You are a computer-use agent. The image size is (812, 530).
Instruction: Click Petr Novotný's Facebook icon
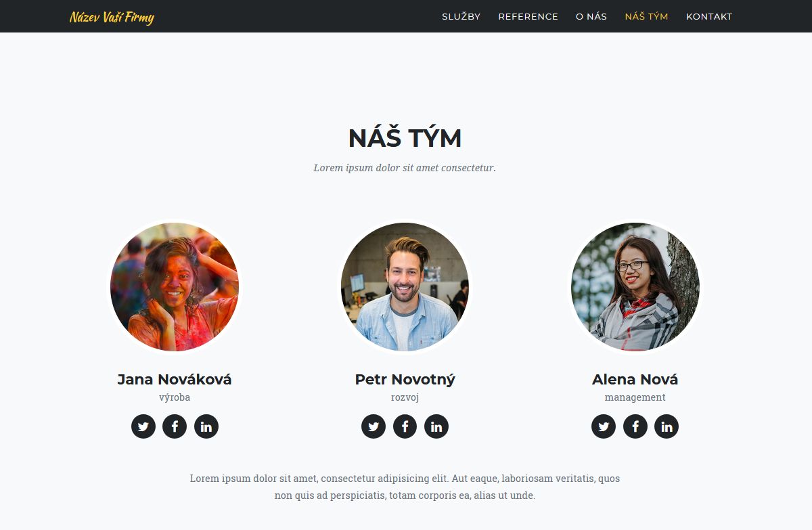tap(405, 426)
